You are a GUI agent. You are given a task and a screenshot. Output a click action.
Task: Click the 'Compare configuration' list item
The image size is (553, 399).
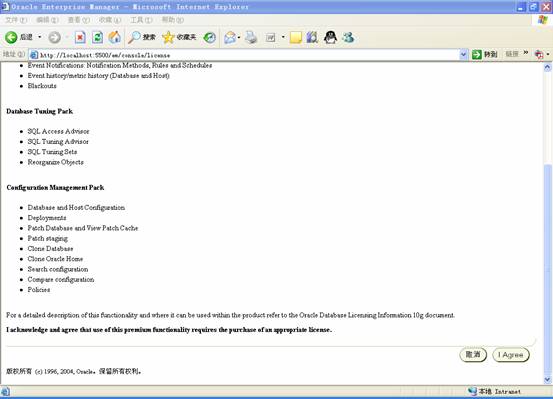pos(61,279)
